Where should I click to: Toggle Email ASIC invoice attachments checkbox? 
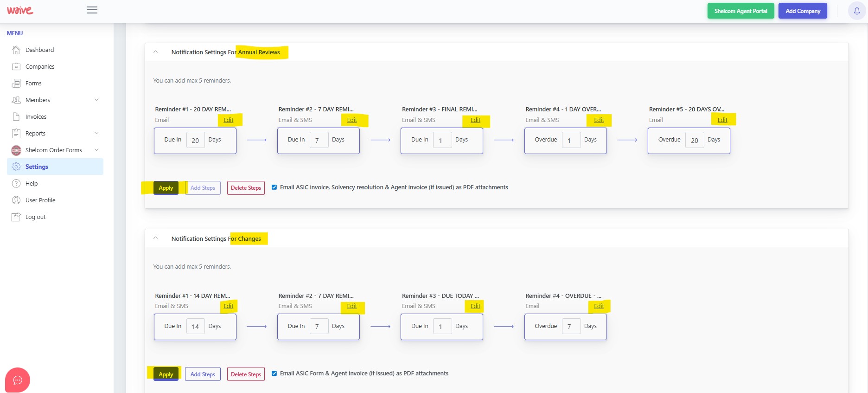274,187
